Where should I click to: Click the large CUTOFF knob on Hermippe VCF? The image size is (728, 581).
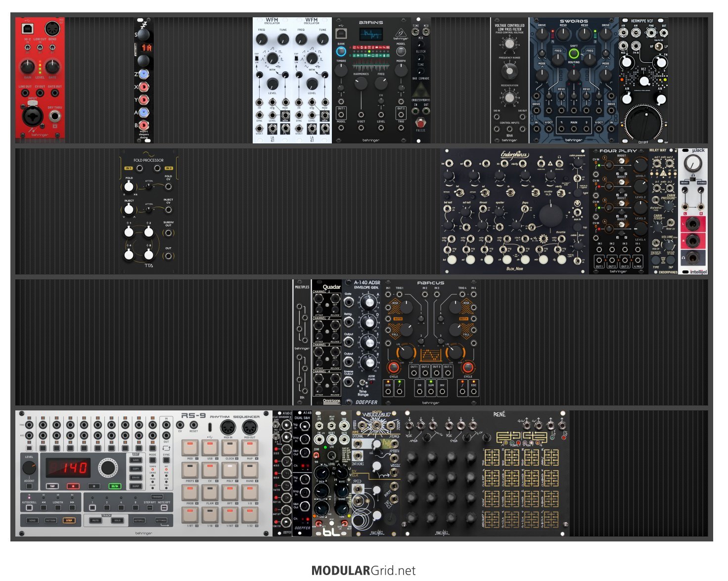point(643,124)
